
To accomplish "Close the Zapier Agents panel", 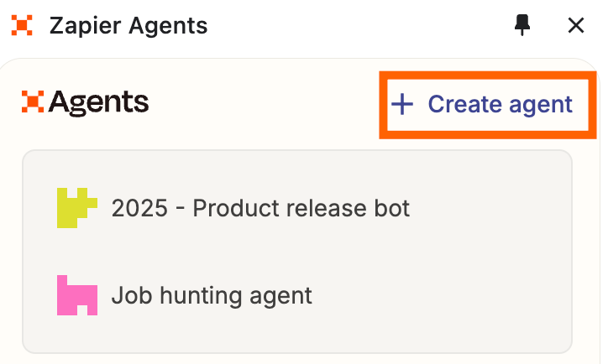I will (576, 25).
